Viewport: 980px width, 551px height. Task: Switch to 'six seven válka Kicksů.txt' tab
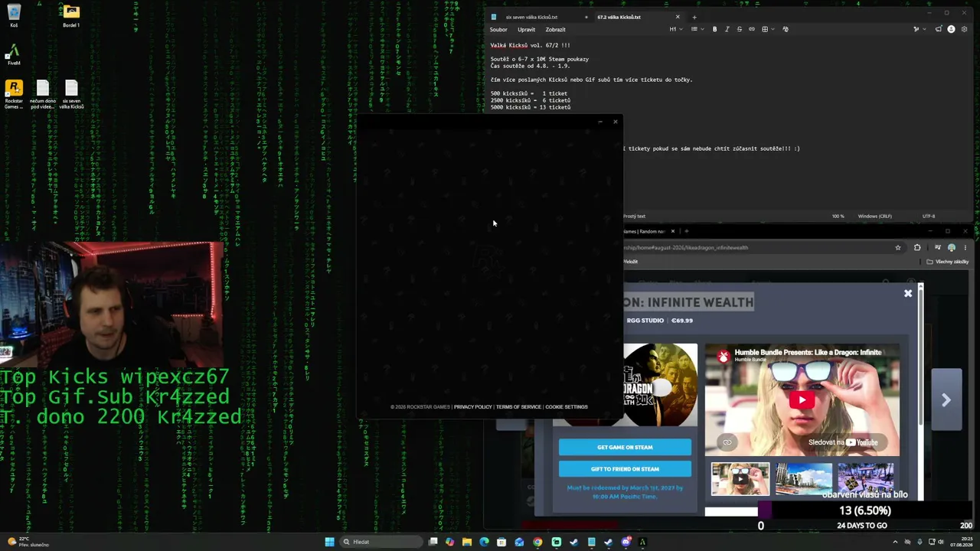(531, 17)
